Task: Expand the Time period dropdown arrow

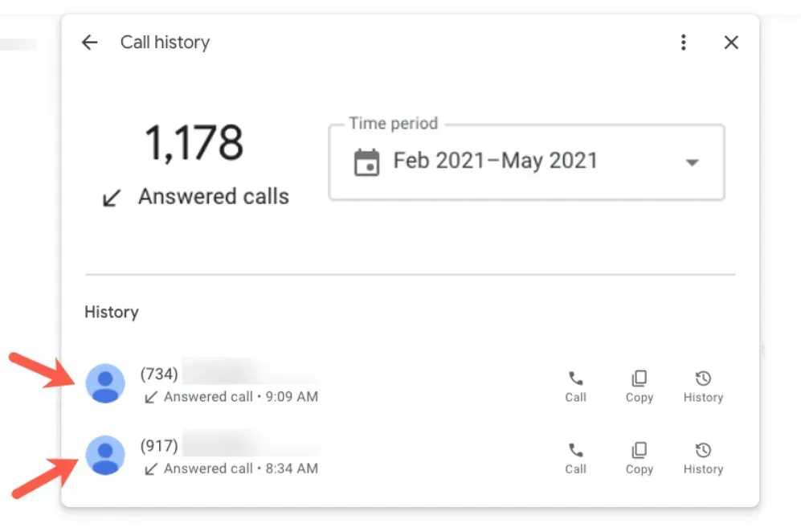Action: pos(691,162)
